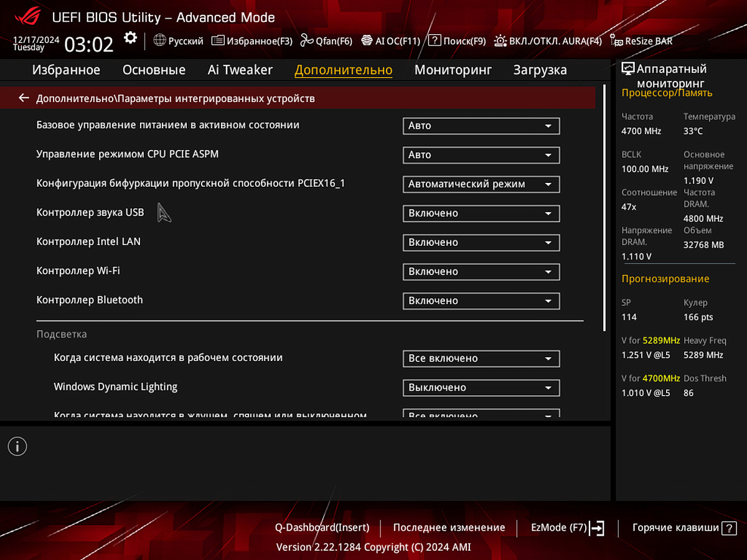Click the EzMode exit arrow icon
The height and width of the screenshot is (560, 747).
[x=597, y=528]
